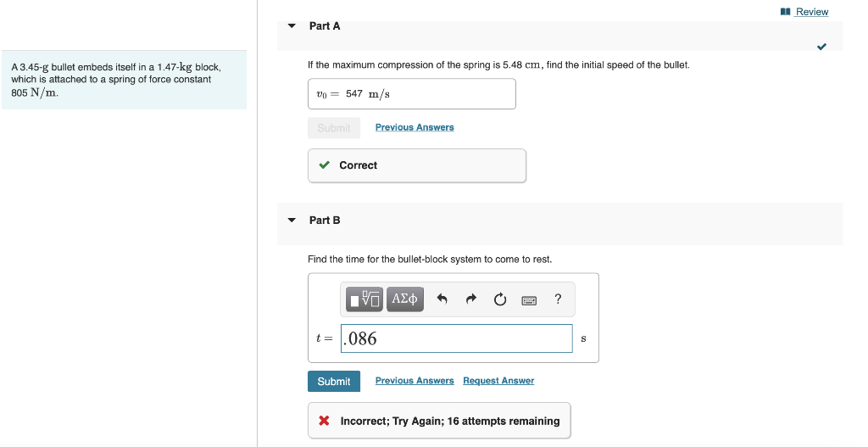Image resolution: width=868 pixels, height=447 pixels.
Task: Submit the Part B answer
Action: click(x=334, y=381)
